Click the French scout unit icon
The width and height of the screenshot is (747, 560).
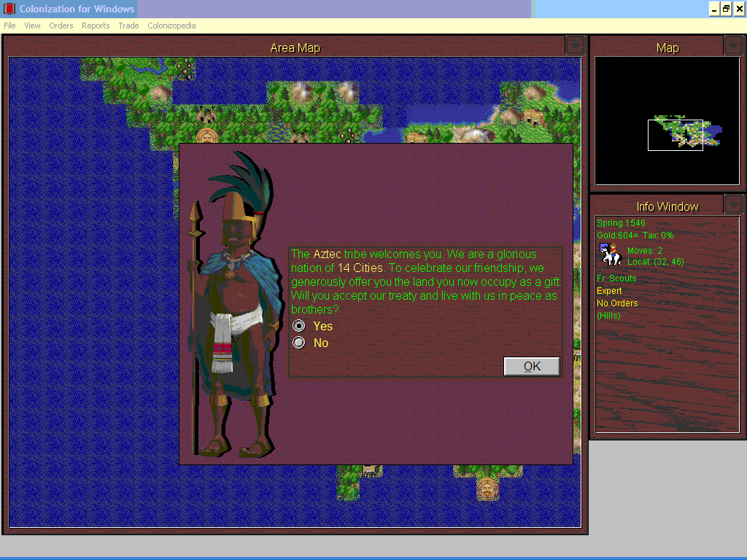click(x=611, y=254)
